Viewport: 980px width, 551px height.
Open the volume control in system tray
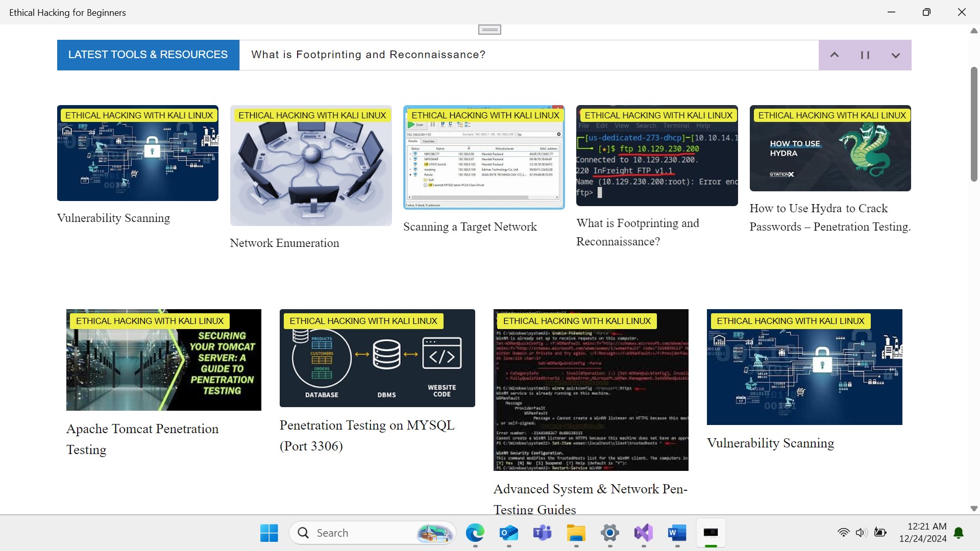click(x=861, y=533)
